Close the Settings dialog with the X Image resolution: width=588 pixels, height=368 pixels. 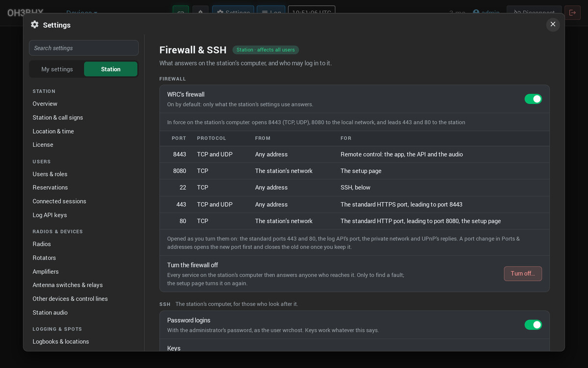tap(553, 24)
